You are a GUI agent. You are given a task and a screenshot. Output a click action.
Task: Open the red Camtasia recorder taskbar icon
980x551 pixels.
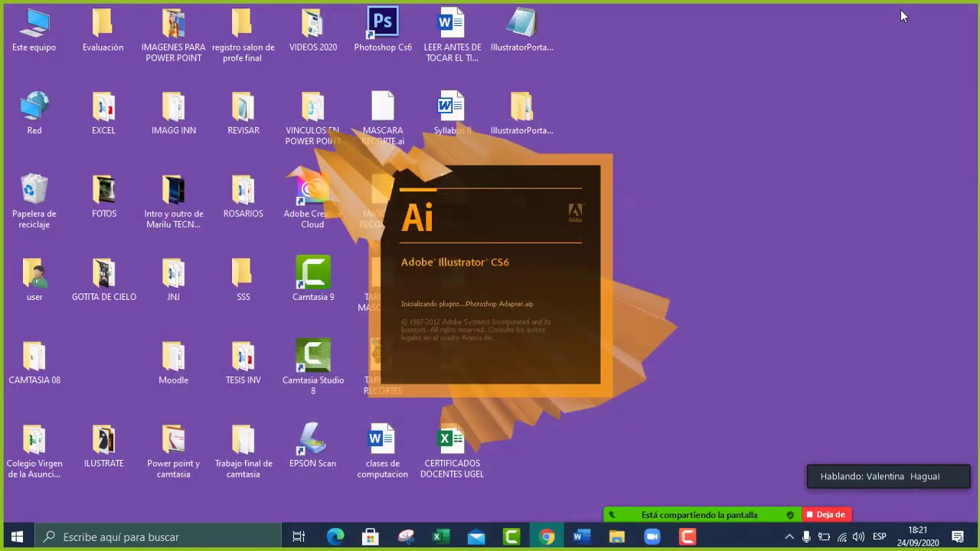pyautogui.click(x=688, y=536)
